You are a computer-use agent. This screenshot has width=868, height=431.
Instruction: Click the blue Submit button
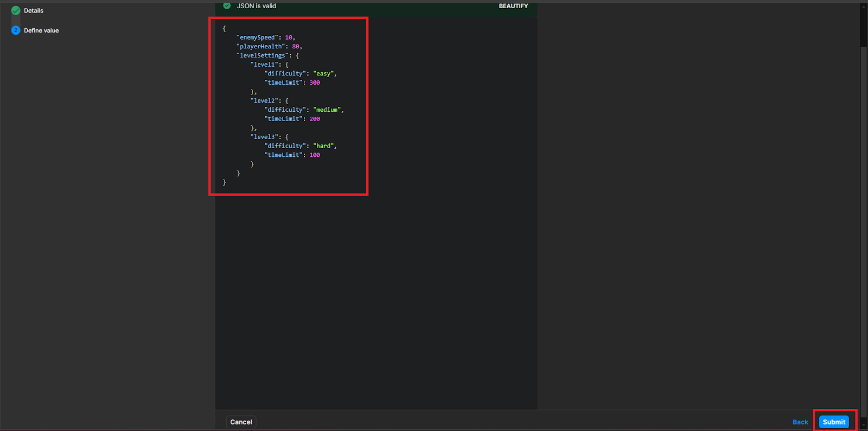coord(834,422)
